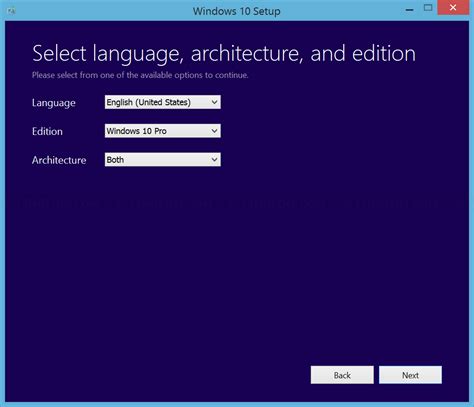This screenshot has height=407, width=474.
Task: Click the Language label
Action: (54, 103)
